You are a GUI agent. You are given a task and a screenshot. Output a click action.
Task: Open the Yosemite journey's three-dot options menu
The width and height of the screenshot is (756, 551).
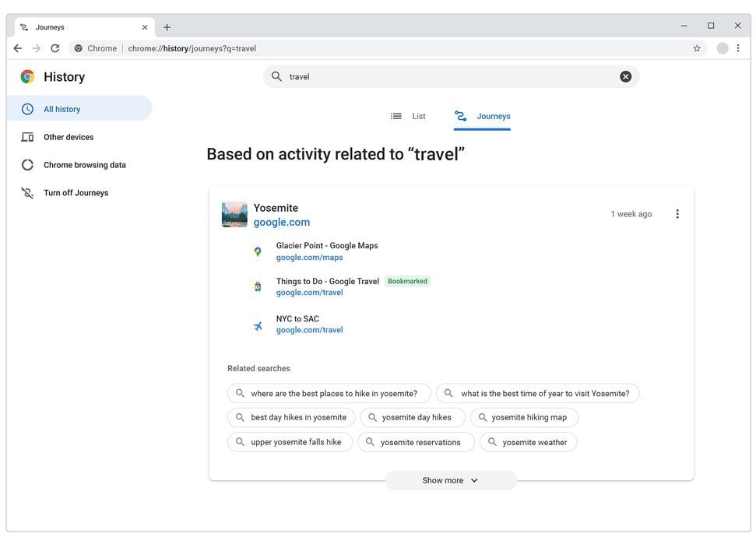pyautogui.click(x=677, y=214)
